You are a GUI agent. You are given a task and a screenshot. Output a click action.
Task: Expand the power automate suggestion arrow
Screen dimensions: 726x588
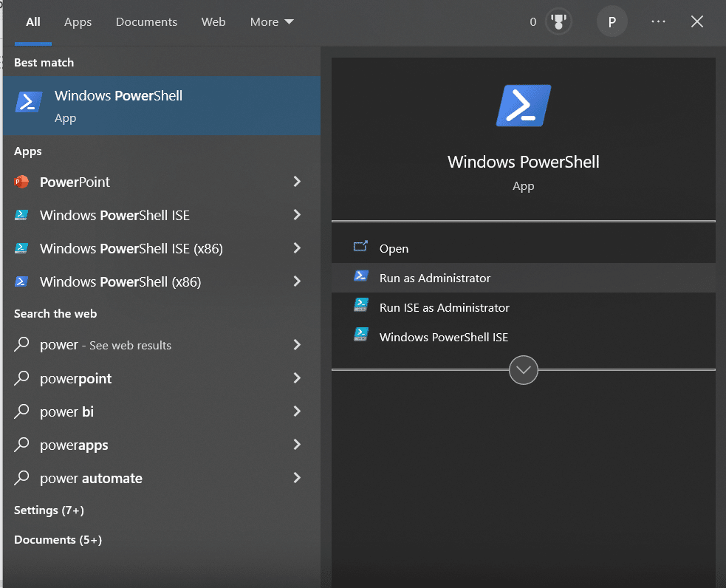[297, 478]
